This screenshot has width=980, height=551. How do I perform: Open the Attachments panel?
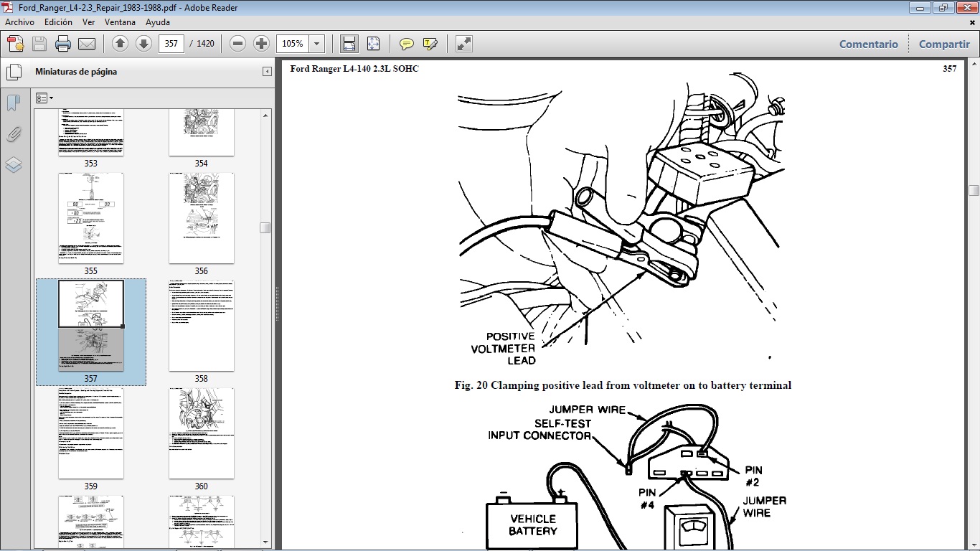[14, 134]
